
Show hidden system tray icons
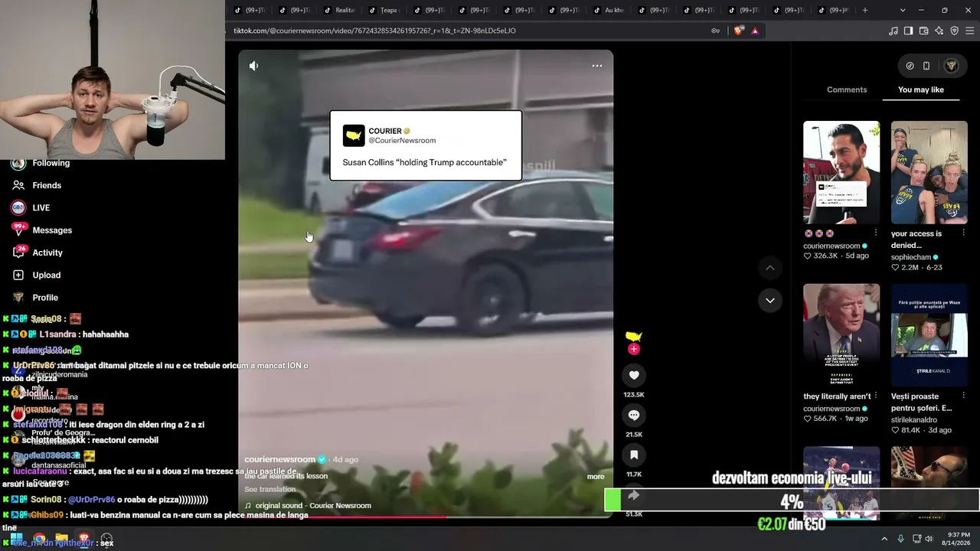coord(884,539)
